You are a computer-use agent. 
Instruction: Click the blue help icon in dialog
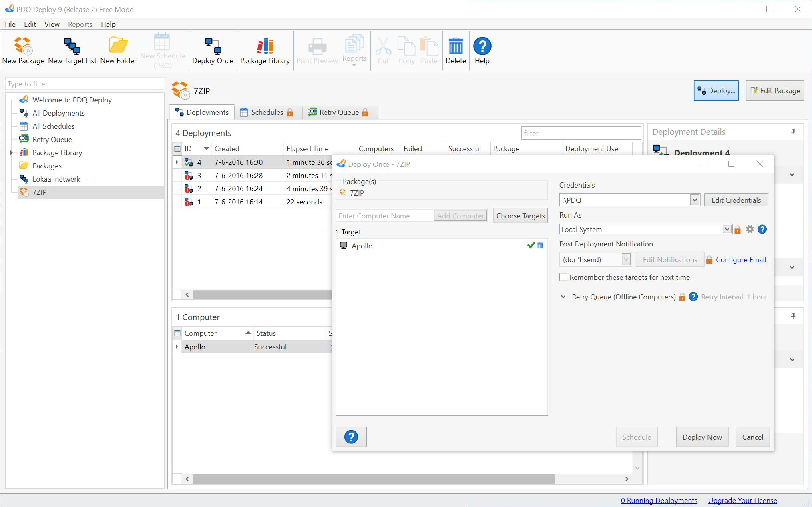click(x=351, y=437)
